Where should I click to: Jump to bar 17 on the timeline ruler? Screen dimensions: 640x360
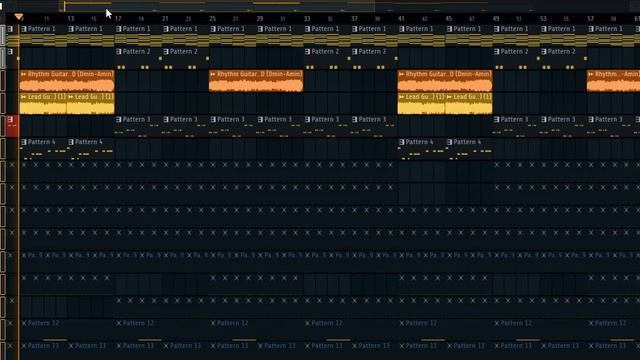[118, 19]
